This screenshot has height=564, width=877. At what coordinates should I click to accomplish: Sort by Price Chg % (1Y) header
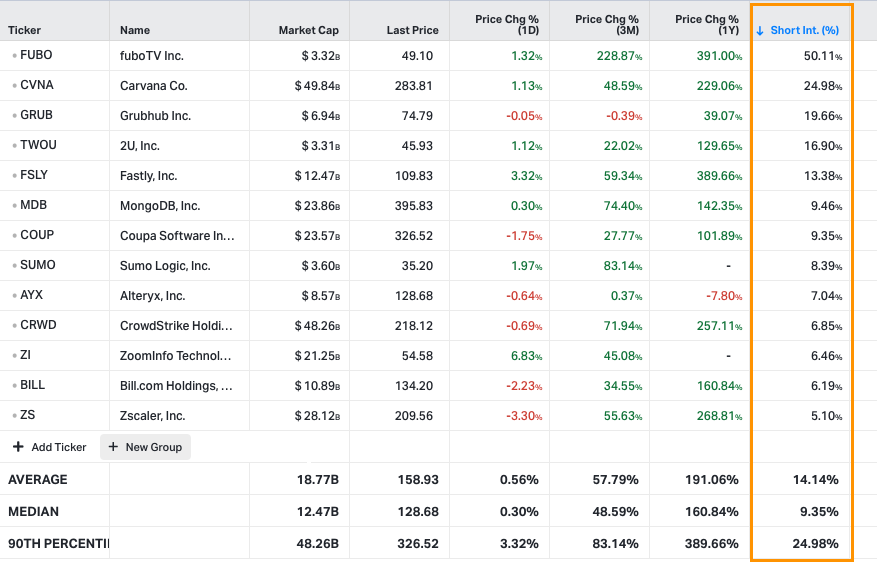tap(707, 25)
